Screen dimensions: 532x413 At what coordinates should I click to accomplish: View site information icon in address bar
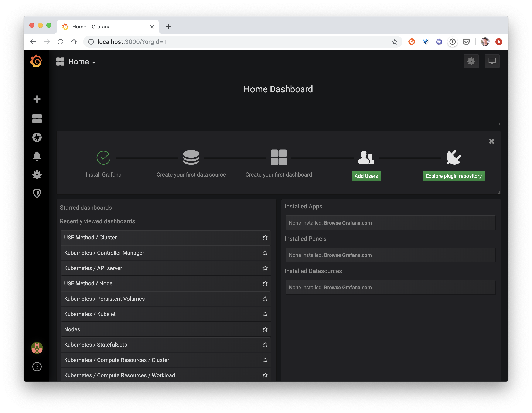click(x=91, y=42)
